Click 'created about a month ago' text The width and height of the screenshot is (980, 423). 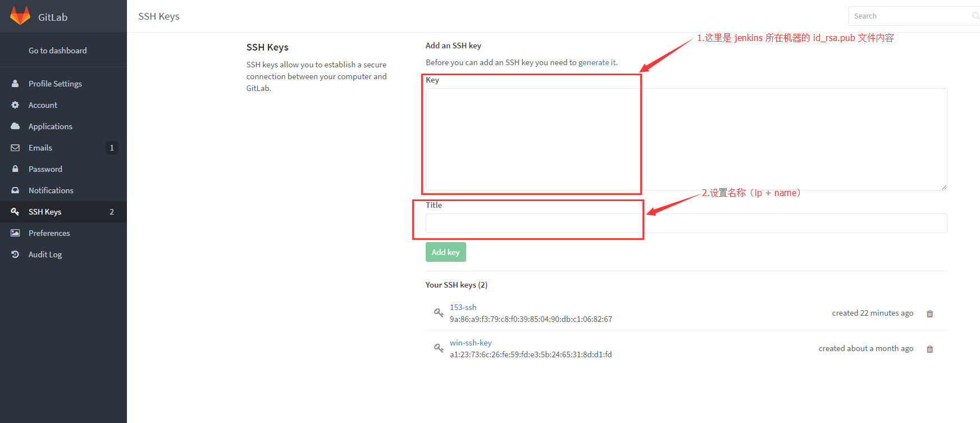point(866,348)
